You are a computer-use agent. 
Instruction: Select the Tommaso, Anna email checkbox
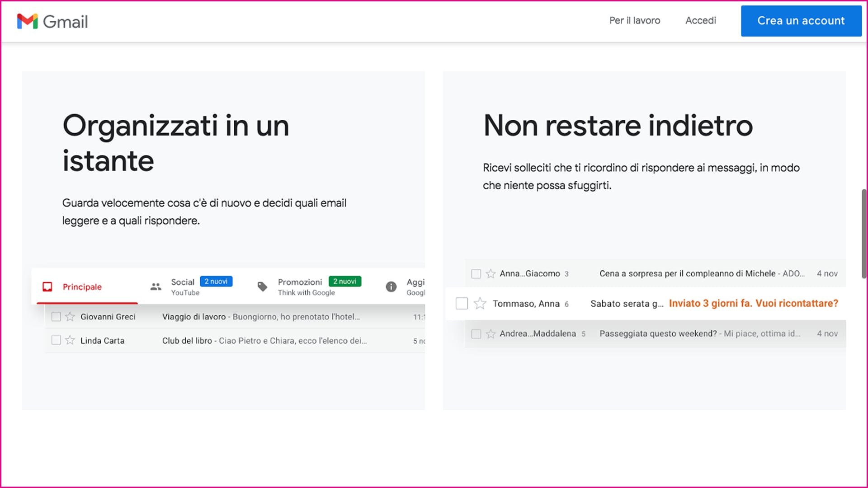pos(462,304)
